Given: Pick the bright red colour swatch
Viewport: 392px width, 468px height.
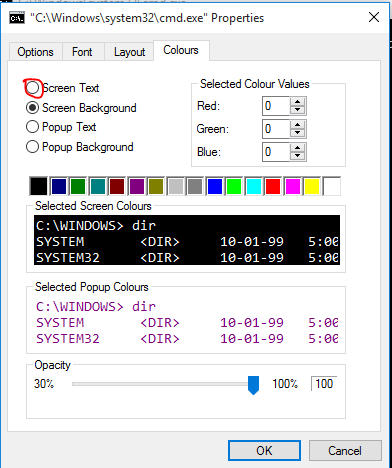Looking at the screenshot, I should coord(273,186).
